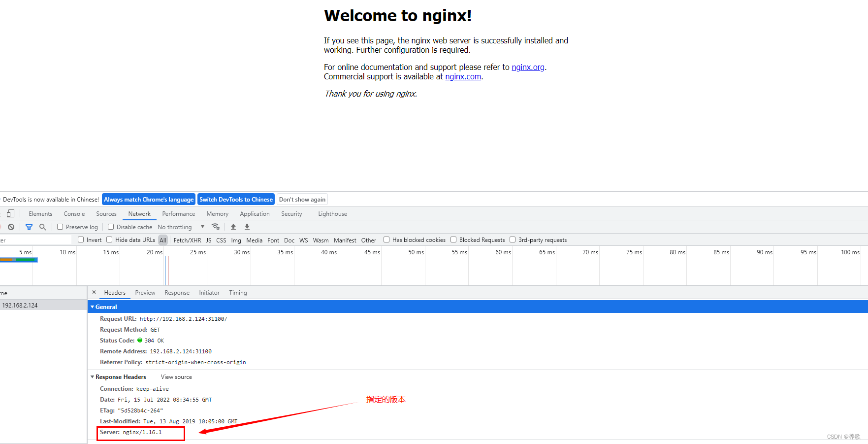This screenshot has height=444, width=868.
Task: Filter requests by Font type
Action: click(x=273, y=240)
